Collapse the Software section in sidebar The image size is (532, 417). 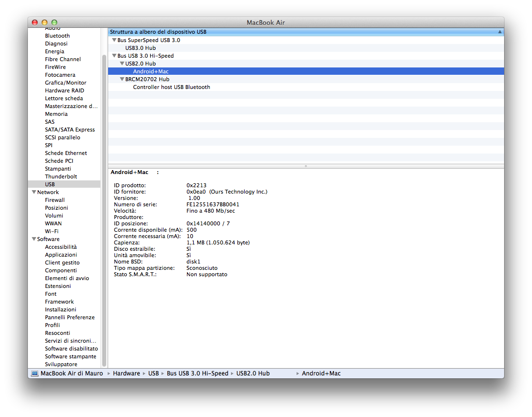(34, 239)
